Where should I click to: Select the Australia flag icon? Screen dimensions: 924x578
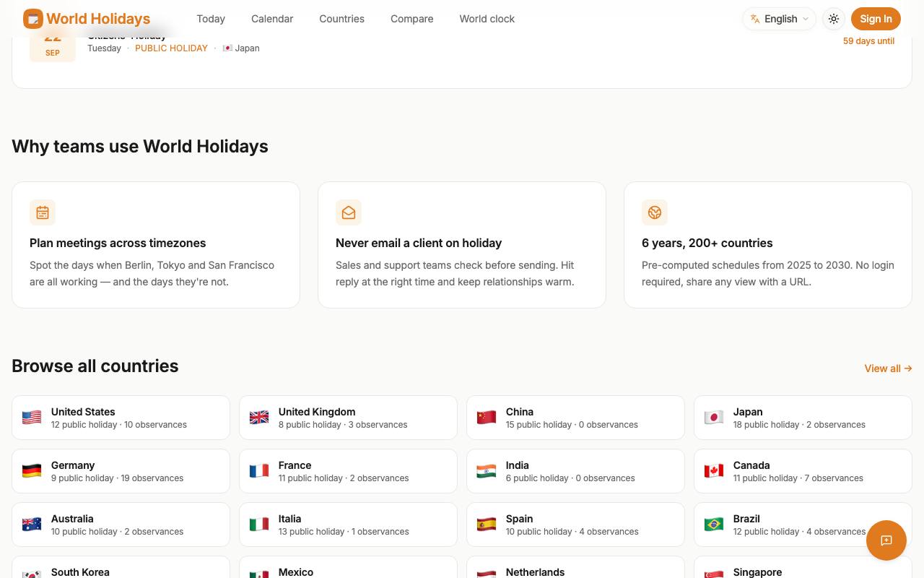pos(32,525)
